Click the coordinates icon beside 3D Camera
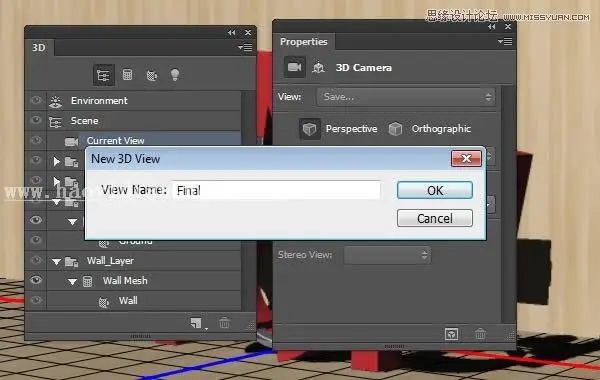The width and height of the screenshot is (600, 380). [318, 68]
